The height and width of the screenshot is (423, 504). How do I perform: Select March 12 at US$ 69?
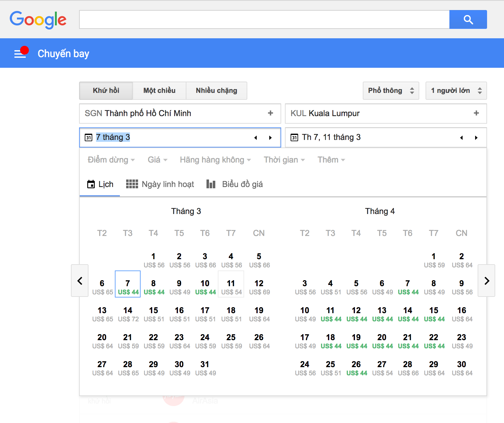pos(259,287)
